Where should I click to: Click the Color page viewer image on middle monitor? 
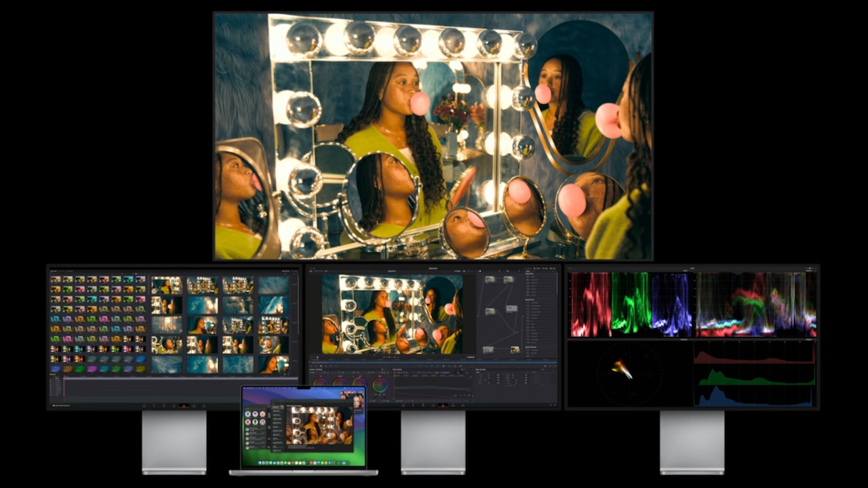(x=393, y=314)
